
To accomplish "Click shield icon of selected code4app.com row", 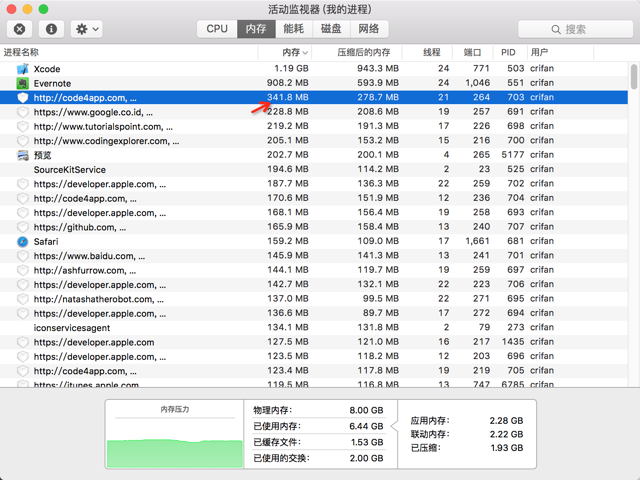I will point(23,98).
